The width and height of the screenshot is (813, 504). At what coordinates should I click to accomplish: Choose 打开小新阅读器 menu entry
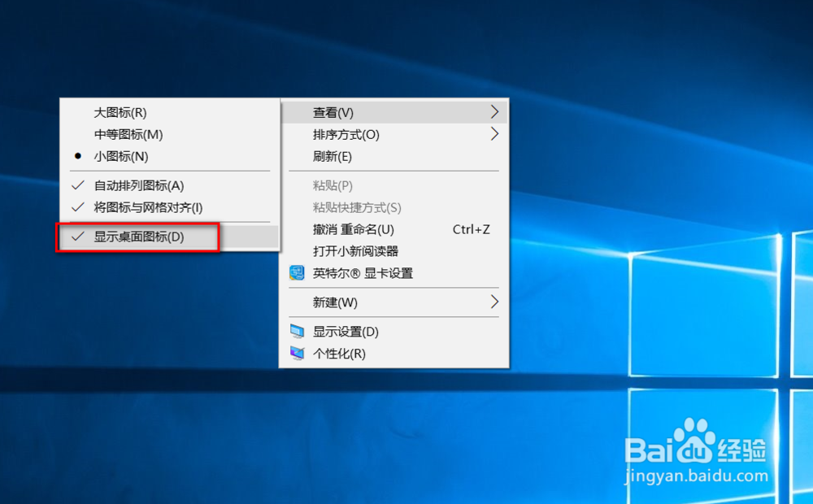(x=393, y=251)
